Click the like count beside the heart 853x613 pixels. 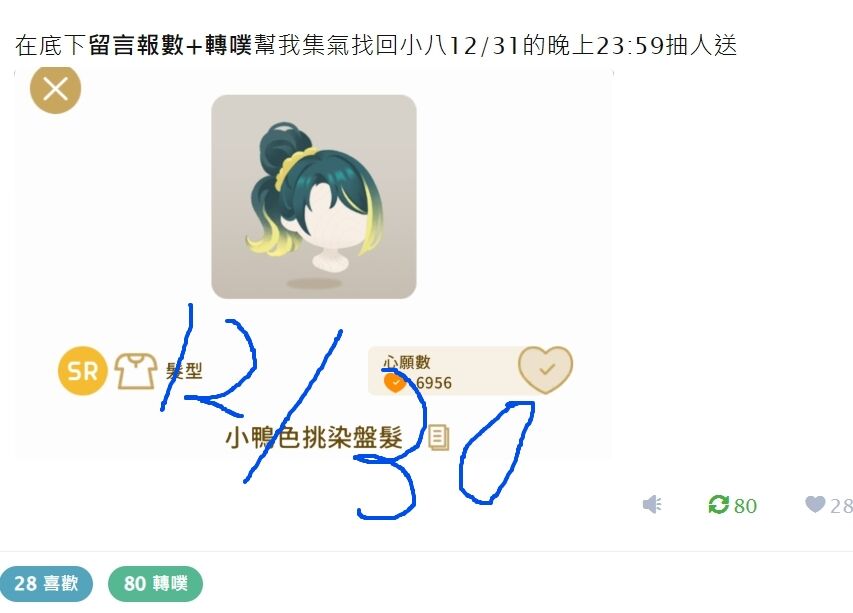841,506
